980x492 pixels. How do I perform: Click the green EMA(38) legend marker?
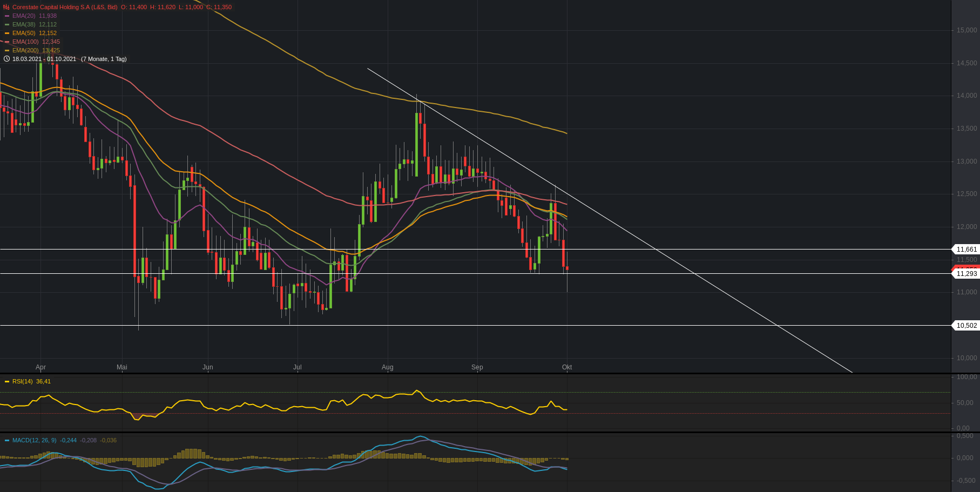7,24
